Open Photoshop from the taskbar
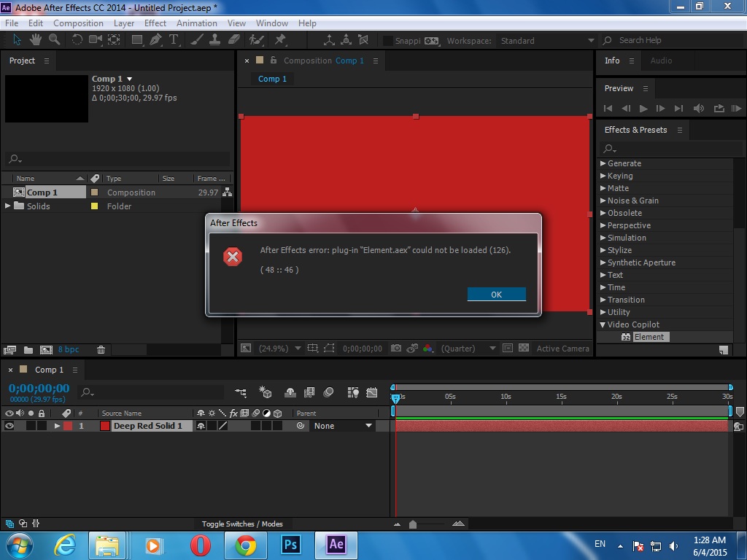The width and height of the screenshot is (747, 560). (x=290, y=545)
